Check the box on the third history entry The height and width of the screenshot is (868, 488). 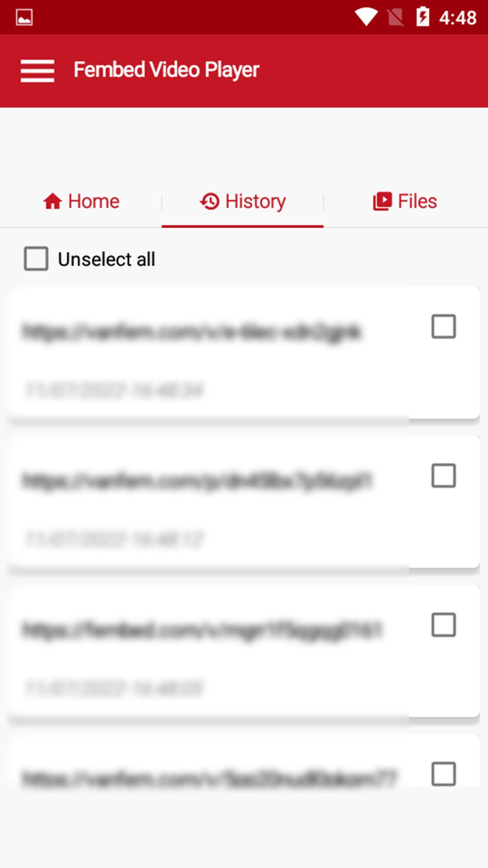[x=444, y=625]
